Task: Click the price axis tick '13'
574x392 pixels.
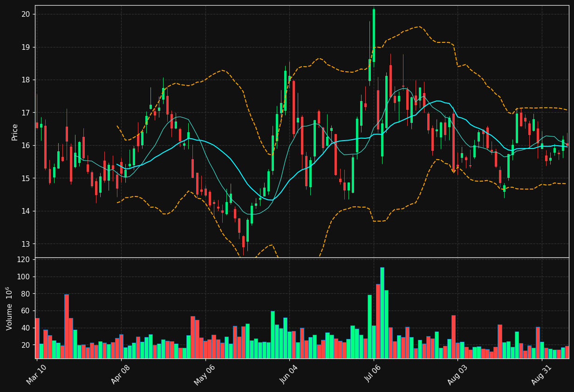Action: [x=26, y=244]
